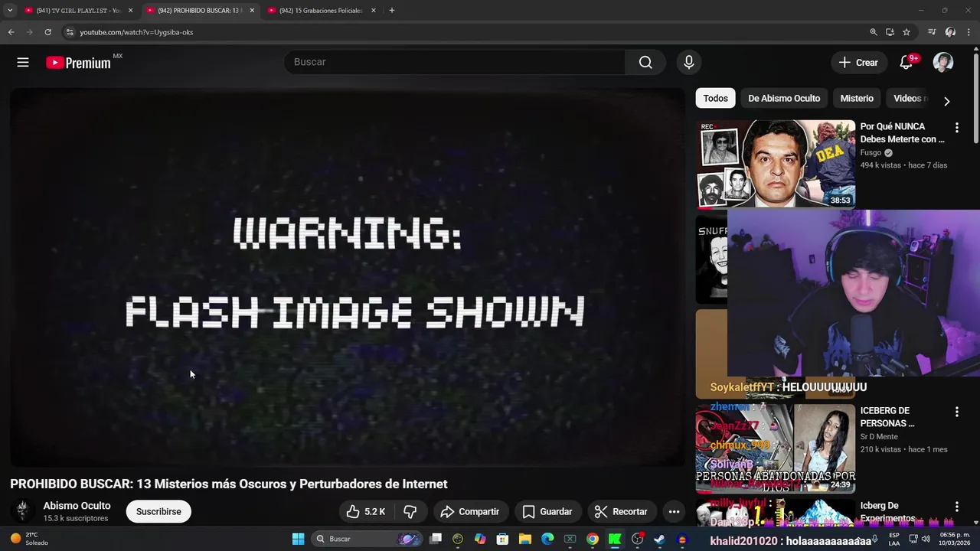Open Google Chrome from taskbar
The width and height of the screenshot is (980, 551).
[593, 539]
